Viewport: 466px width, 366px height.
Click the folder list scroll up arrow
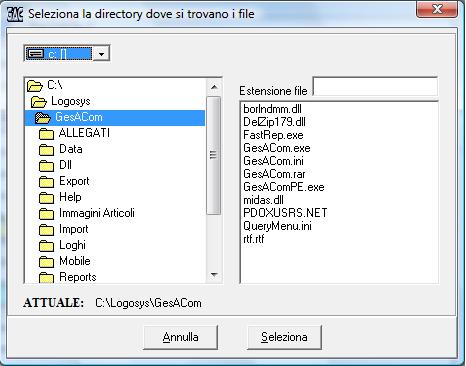[x=214, y=88]
